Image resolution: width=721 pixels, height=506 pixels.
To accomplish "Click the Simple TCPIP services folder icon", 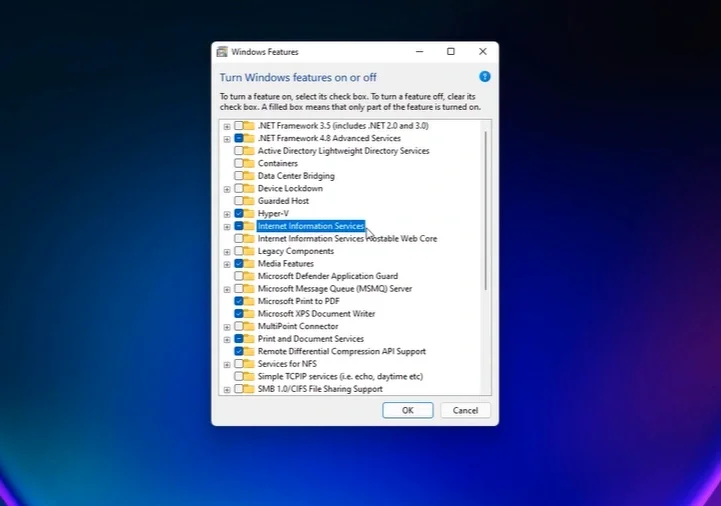I will click(249, 376).
